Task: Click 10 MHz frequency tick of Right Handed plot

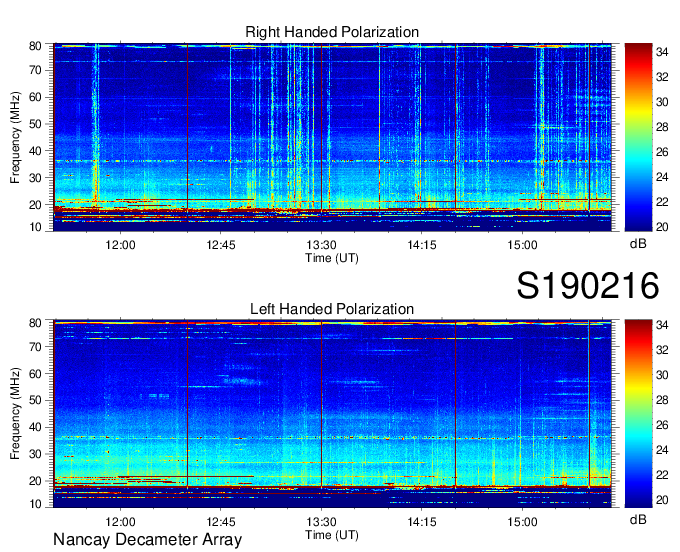Action: 35,227
